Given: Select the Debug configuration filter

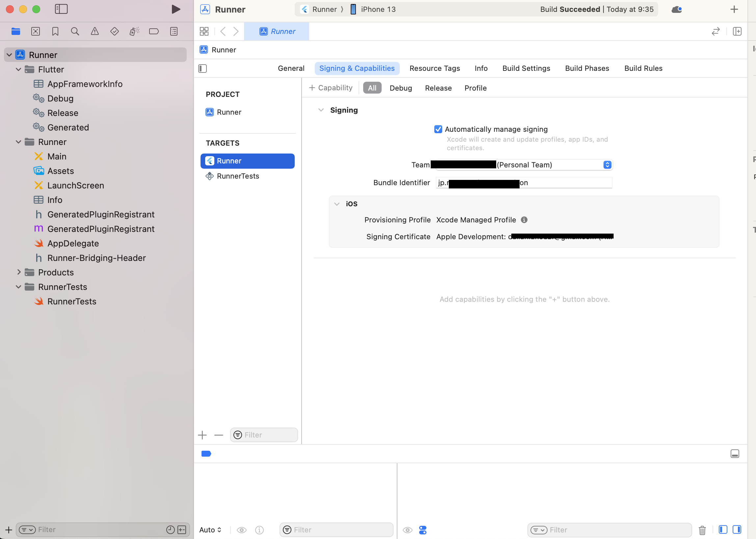Looking at the screenshot, I should [x=401, y=88].
